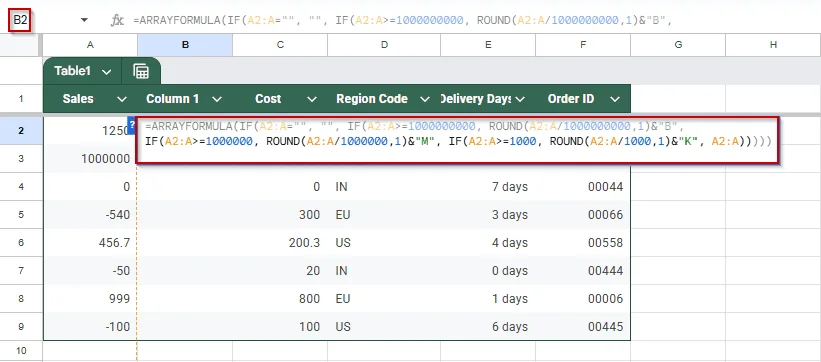The width and height of the screenshot is (821, 362).
Task: Select column B header
Action: point(185,45)
